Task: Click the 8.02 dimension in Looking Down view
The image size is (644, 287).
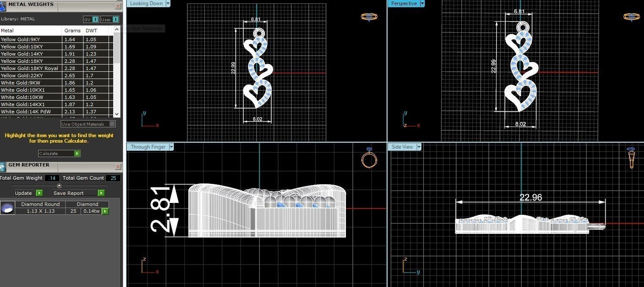Action: coord(257,119)
